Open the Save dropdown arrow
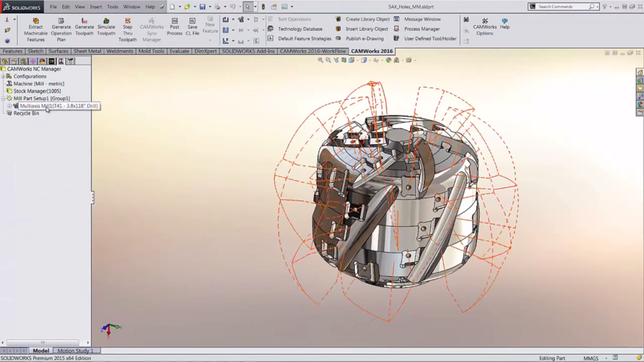This screenshot has height=362, width=644. point(210,6)
